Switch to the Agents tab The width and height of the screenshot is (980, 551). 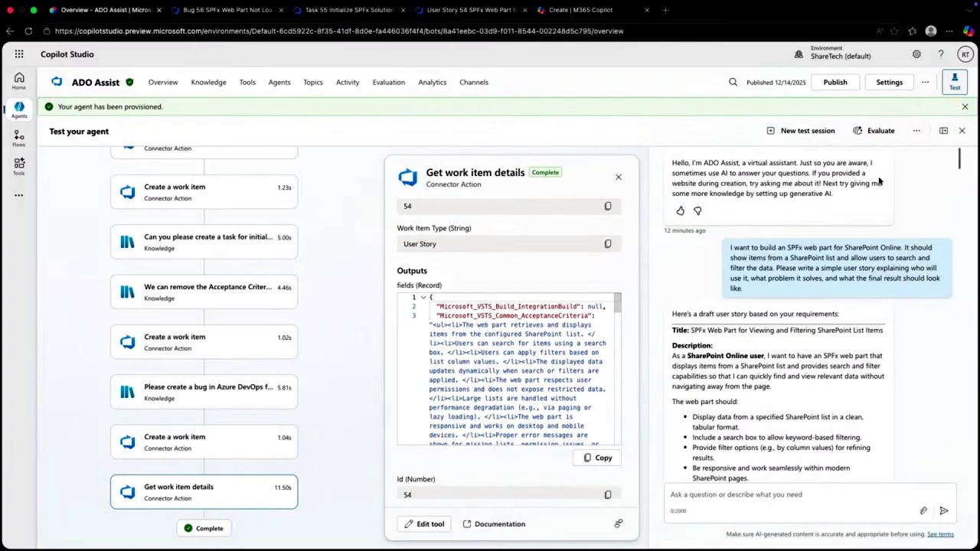[x=279, y=82]
